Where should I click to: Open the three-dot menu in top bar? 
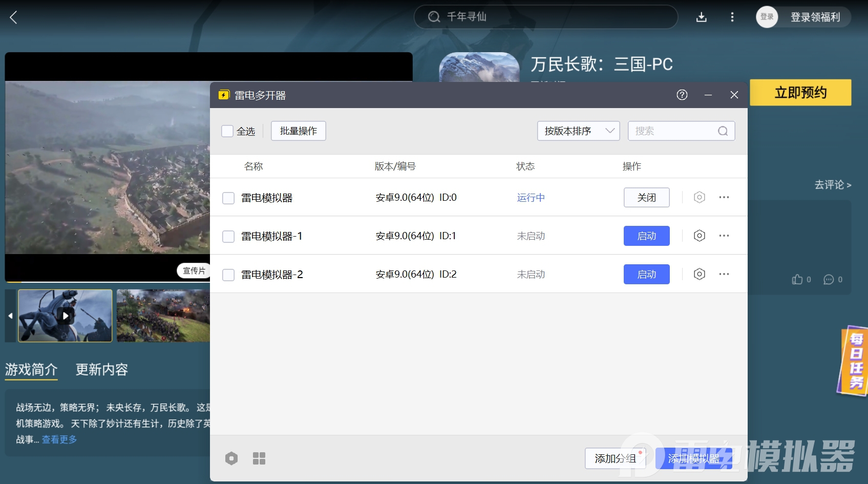(732, 17)
